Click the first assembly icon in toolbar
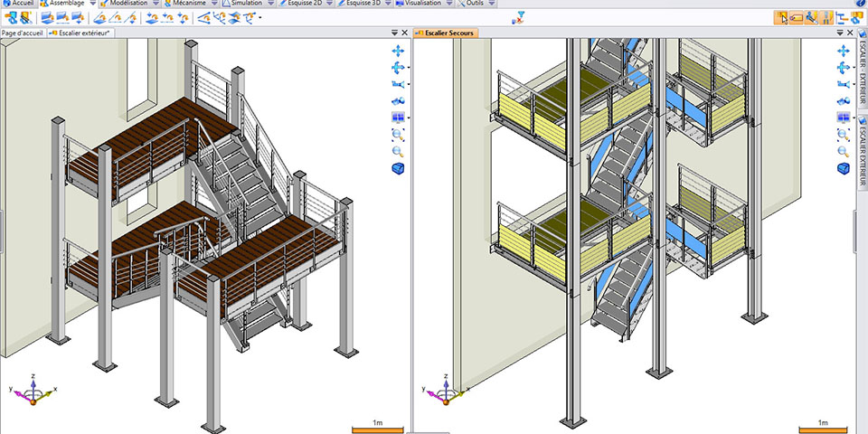The height and width of the screenshot is (434, 868). tap(10, 17)
